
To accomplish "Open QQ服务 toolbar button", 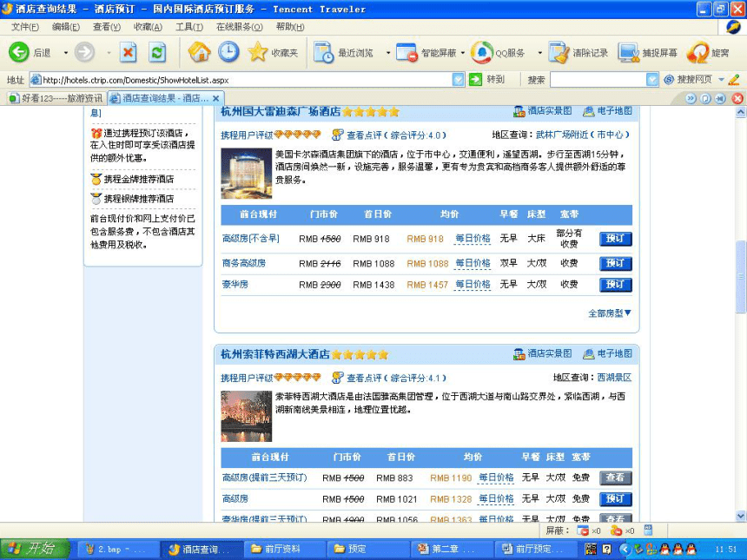I will [x=498, y=52].
